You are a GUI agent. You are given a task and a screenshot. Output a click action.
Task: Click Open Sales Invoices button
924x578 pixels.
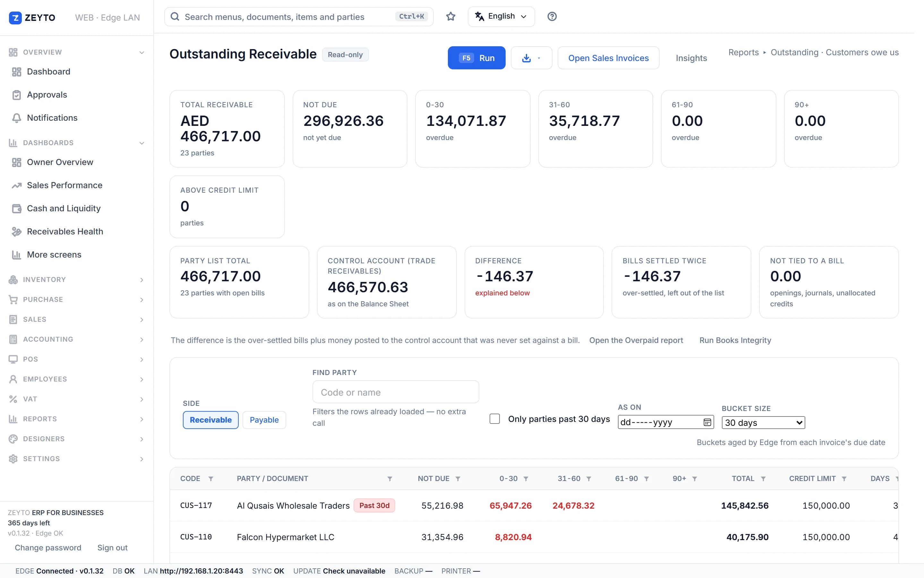coord(608,58)
